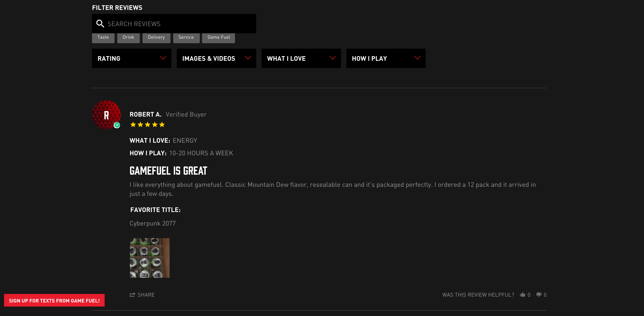Open the How I Play dropdown

click(386, 59)
